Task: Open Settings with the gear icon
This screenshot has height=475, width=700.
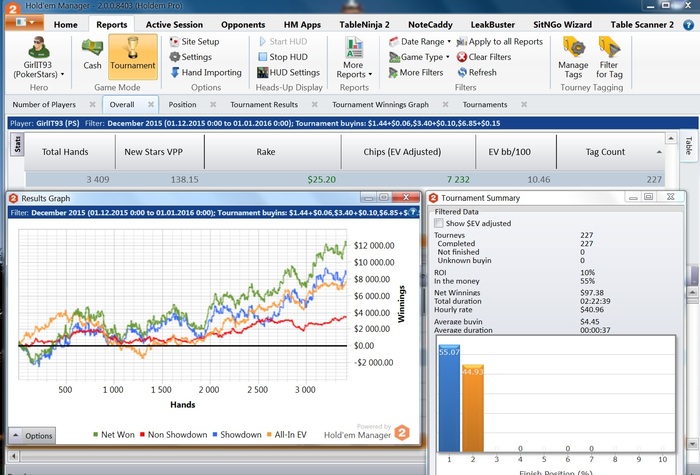Action: tap(191, 57)
